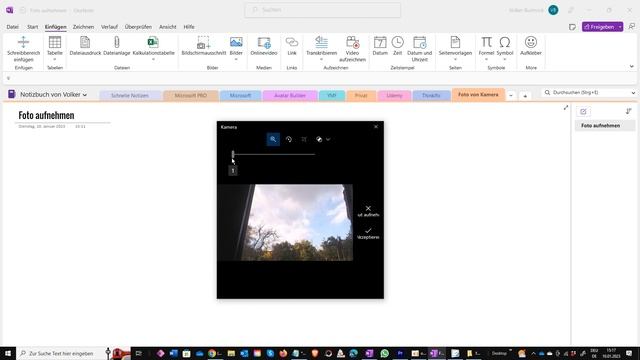
Task: Open Aufkleber stickers
Action: pyautogui.click(x=531, y=42)
